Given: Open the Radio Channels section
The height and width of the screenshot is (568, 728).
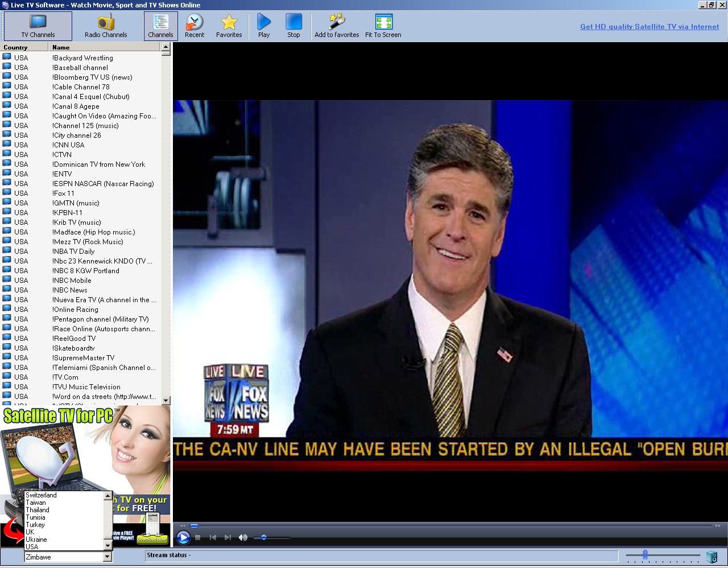Looking at the screenshot, I should [x=106, y=26].
